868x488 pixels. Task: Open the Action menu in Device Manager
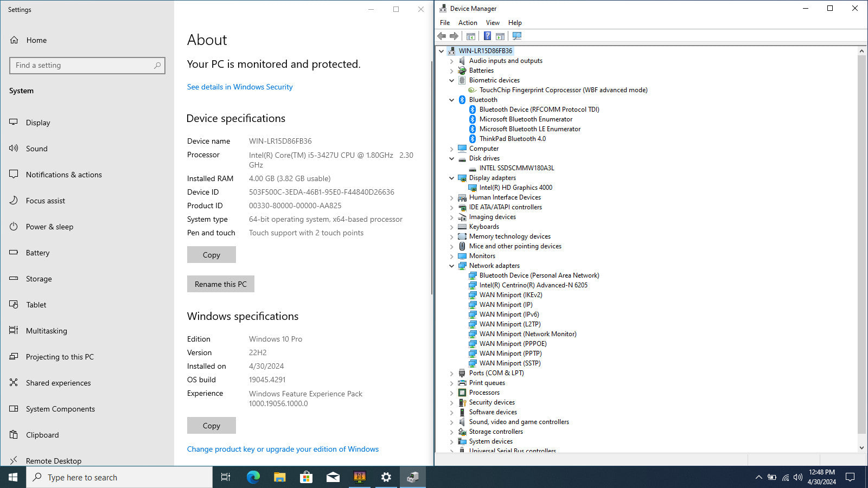(468, 23)
